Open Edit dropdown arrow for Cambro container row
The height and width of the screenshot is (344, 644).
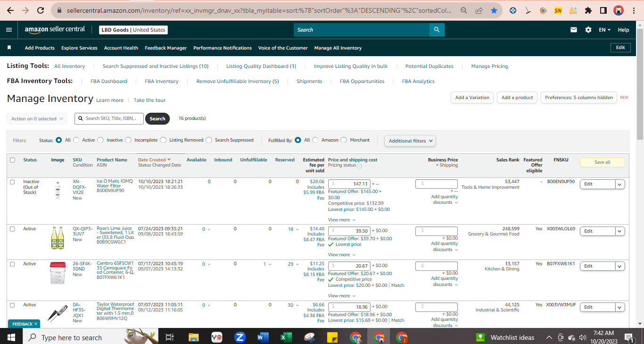pos(619,266)
